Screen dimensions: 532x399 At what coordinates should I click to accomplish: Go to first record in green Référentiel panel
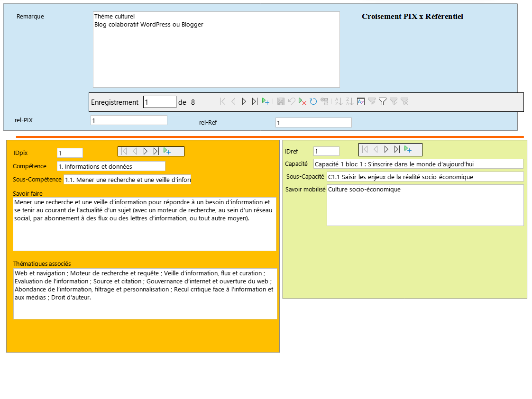pos(365,149)
